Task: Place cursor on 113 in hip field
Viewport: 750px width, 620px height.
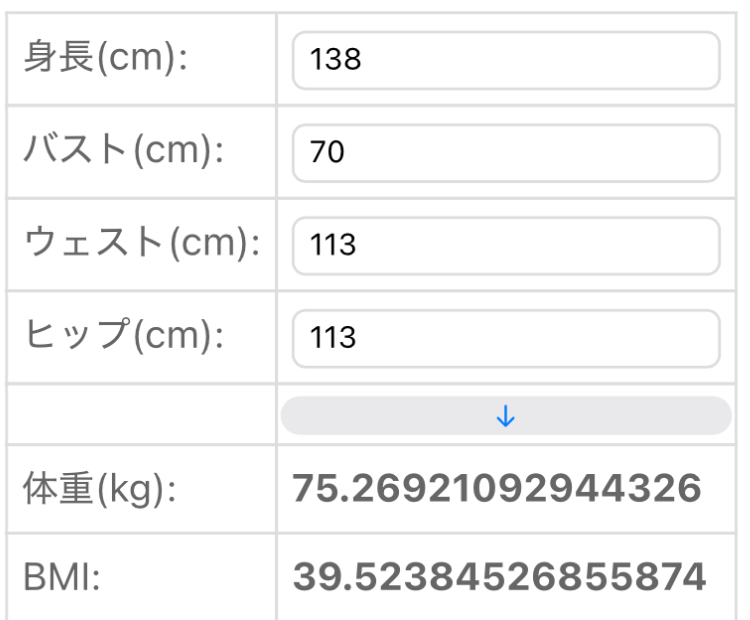Action: coord(333,338)
